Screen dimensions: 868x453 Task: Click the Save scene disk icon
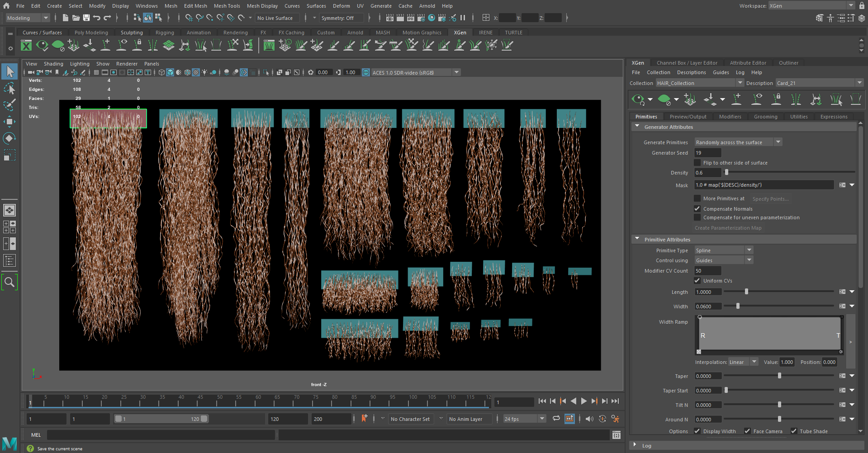click(86, 18)
